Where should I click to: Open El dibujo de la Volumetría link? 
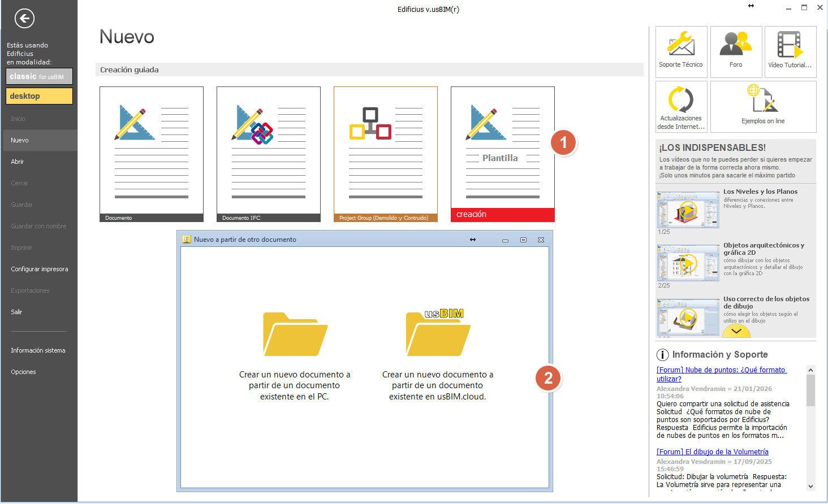(x=712, y=451)
